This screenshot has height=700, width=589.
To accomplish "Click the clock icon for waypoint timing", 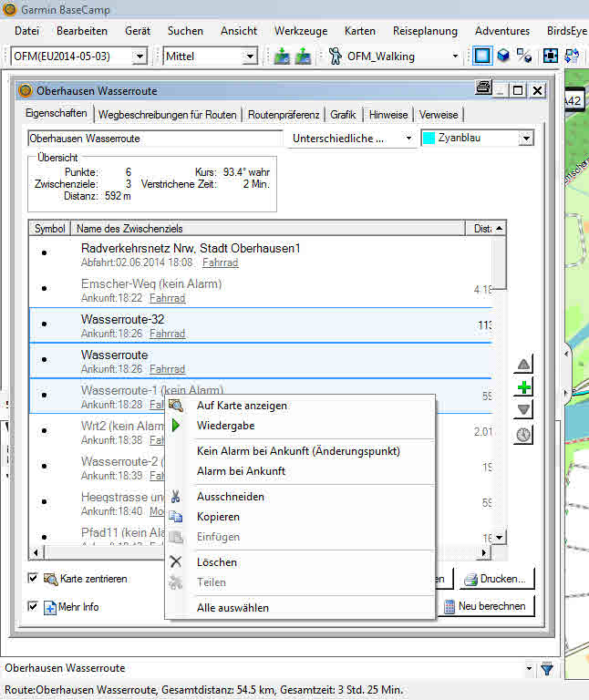I will point(523,435).
